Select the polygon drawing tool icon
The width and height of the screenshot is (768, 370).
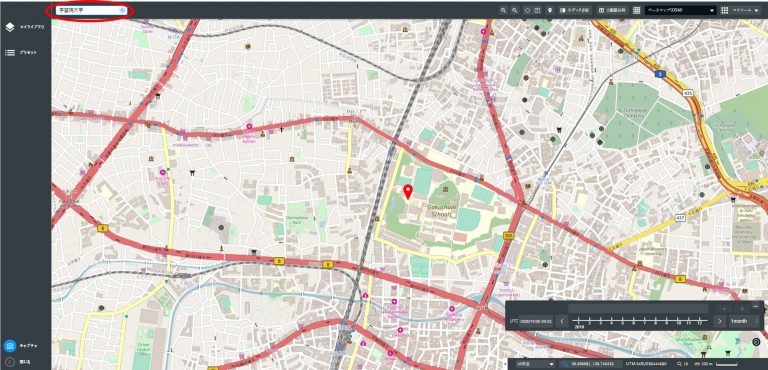pos(527,10)
